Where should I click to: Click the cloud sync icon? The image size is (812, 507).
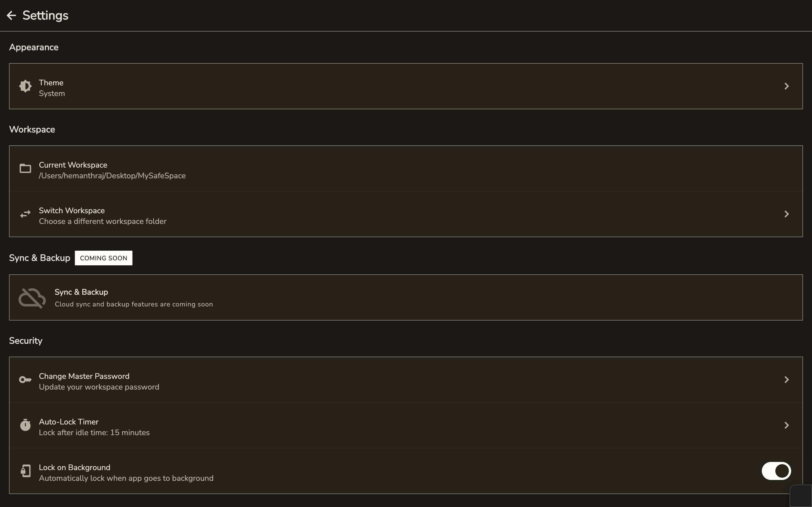pyautogui.click(x=32, y=297)
